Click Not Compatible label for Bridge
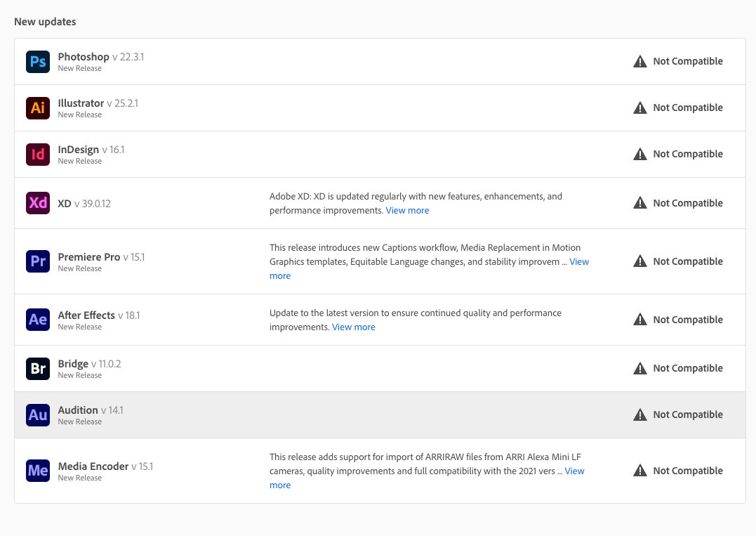 pos(688,368)
